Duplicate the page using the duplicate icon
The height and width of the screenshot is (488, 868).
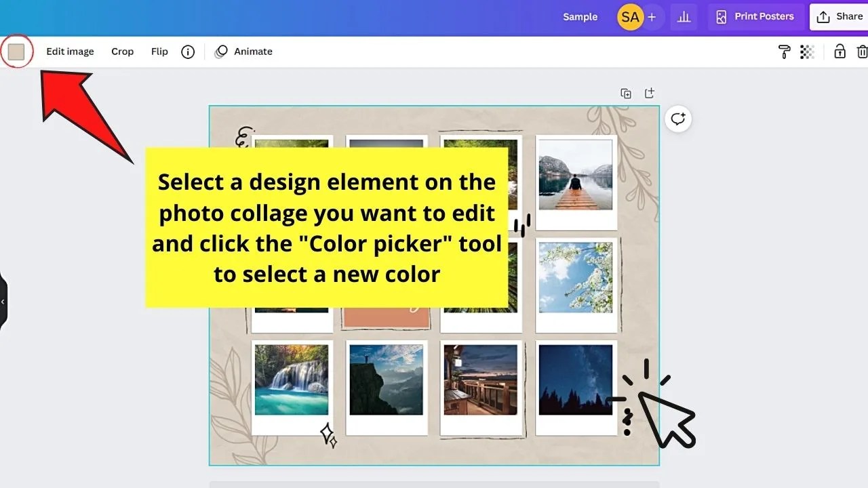click(626, 93)
